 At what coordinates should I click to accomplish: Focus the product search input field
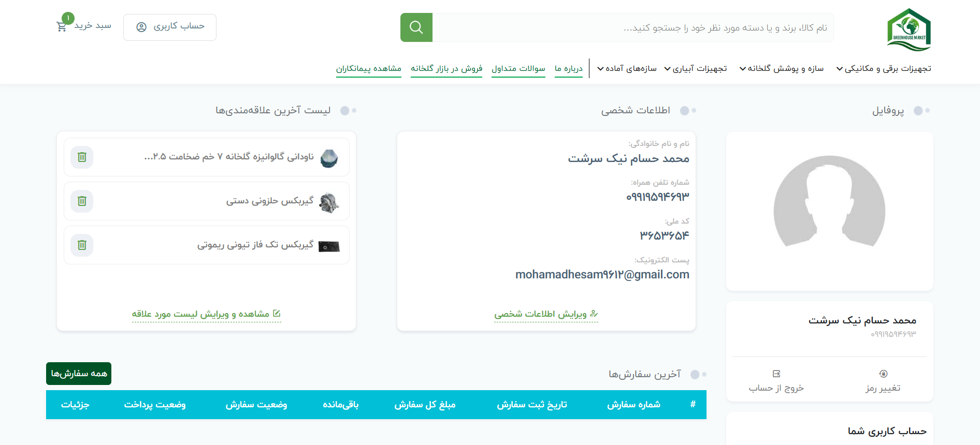(633, 27)
